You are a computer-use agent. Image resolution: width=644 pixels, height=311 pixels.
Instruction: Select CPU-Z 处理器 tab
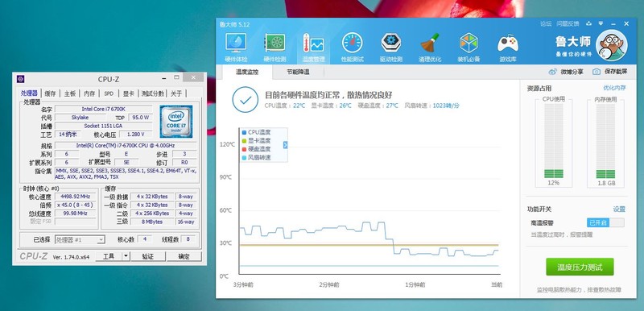coord(29,93)
